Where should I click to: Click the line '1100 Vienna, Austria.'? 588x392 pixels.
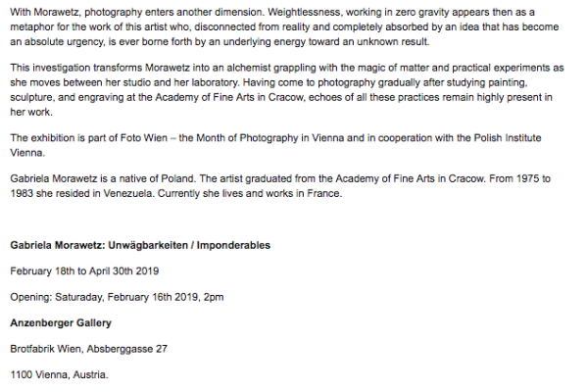(x=59, y=374)
